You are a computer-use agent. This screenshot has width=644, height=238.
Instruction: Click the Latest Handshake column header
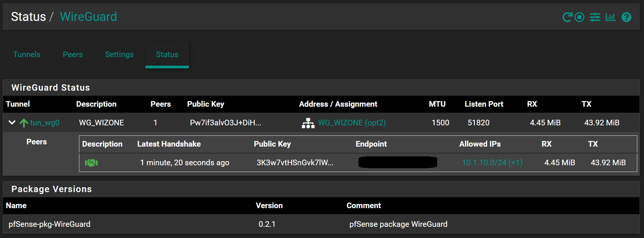[169, 144]
